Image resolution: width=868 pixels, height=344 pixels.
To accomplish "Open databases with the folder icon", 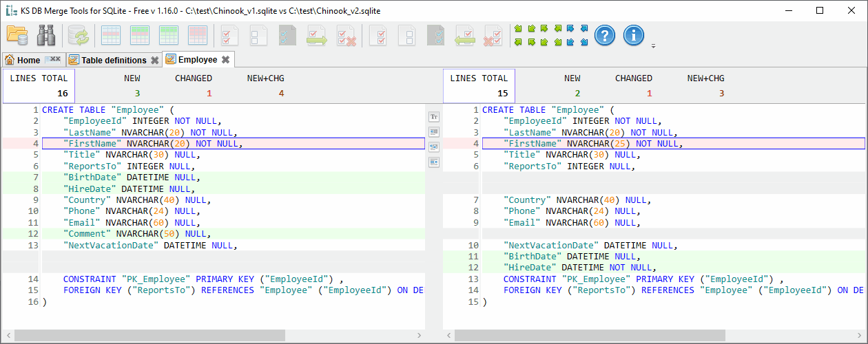I will pyautogui.click(x=17, y=34).
